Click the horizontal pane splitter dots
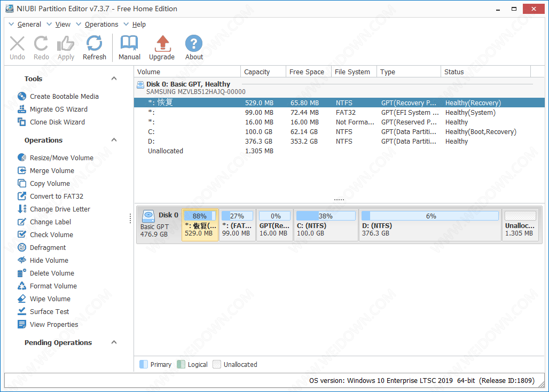 (339, 200)
